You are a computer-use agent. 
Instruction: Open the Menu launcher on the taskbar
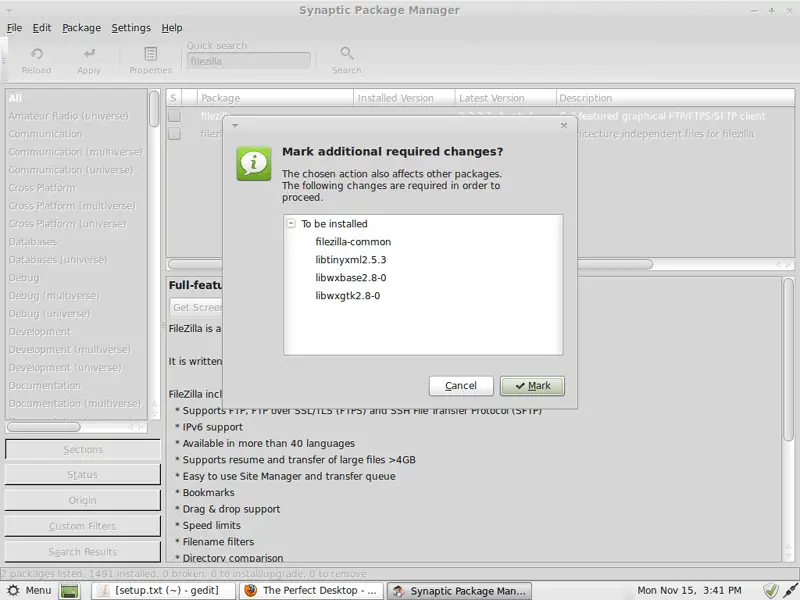tap(30, 590)
